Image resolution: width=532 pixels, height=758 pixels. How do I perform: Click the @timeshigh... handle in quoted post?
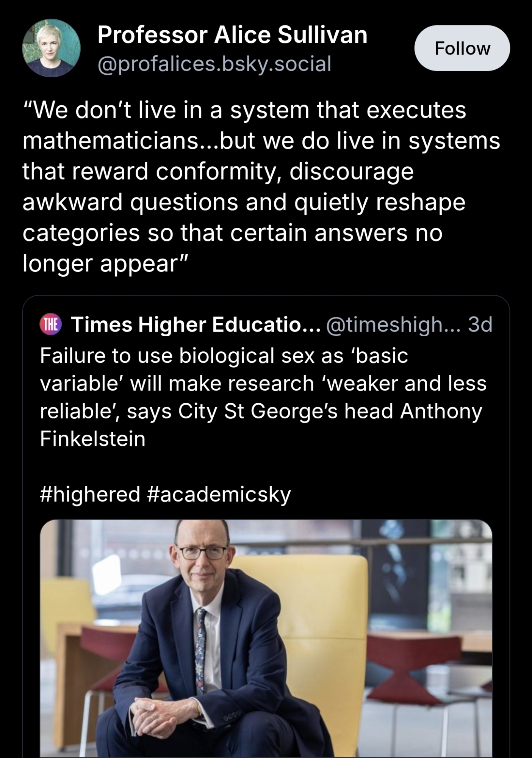click(x=393, y=325)
